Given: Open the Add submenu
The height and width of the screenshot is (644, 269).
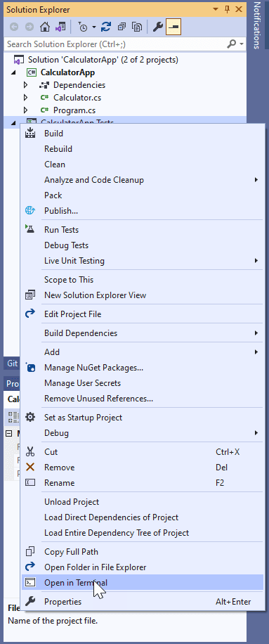Looking at the screenshot, I should point(143,352).
